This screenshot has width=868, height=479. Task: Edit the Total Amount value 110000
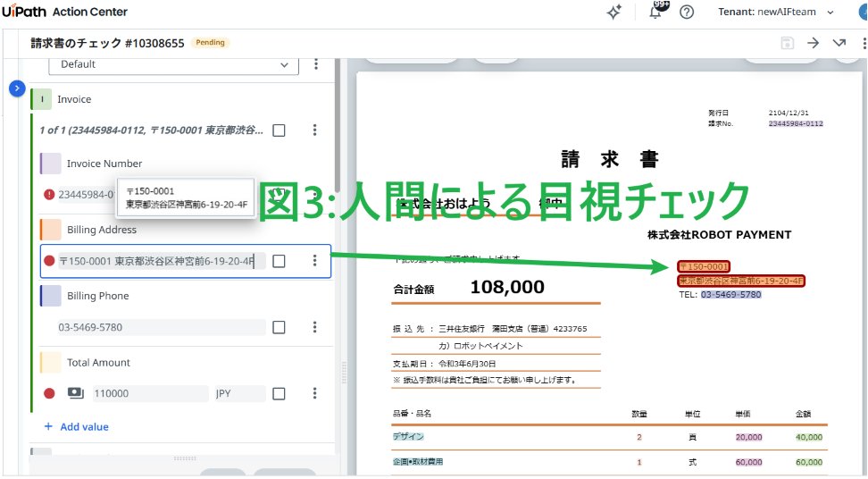click(x=151, y=394)
